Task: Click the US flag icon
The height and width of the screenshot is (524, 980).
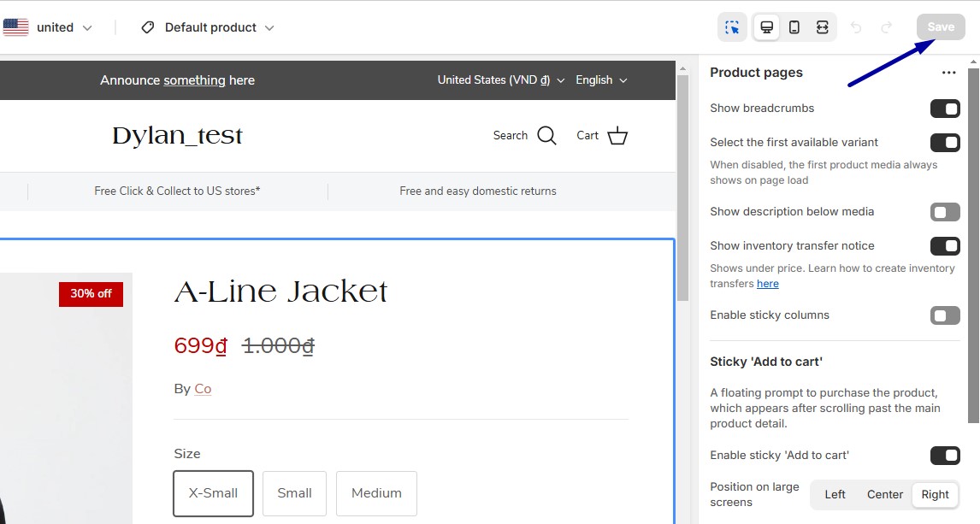Action: (15, 27)
